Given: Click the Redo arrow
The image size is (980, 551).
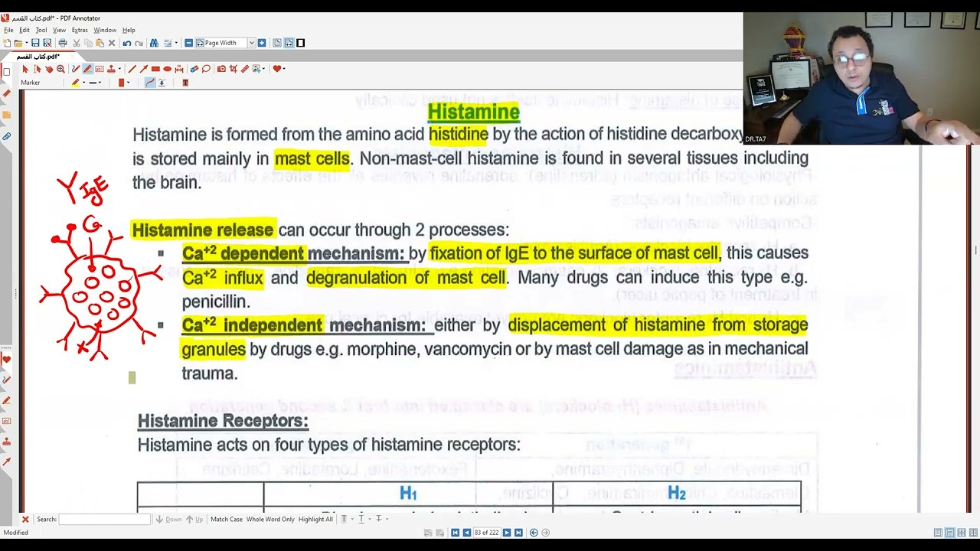Looking at the screenshot, I should point(139,43).
